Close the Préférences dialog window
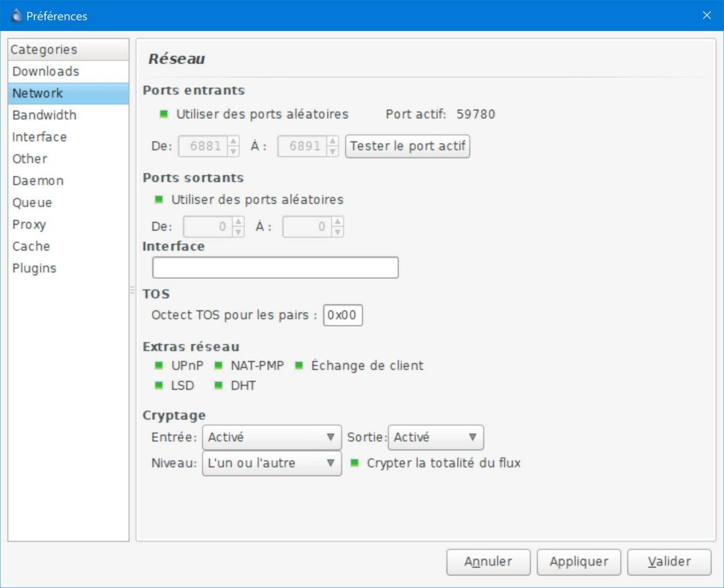724x588 pixels. point(707,16)
